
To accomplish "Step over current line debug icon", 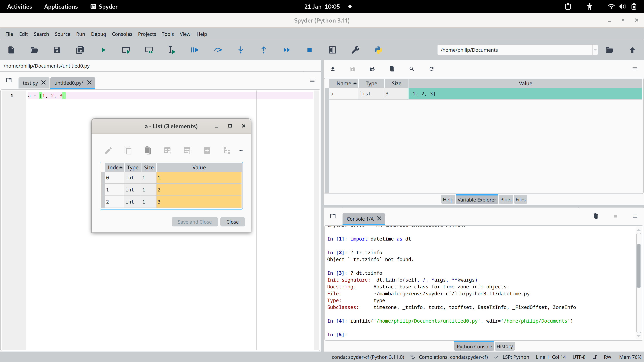I will click(218, 50).
